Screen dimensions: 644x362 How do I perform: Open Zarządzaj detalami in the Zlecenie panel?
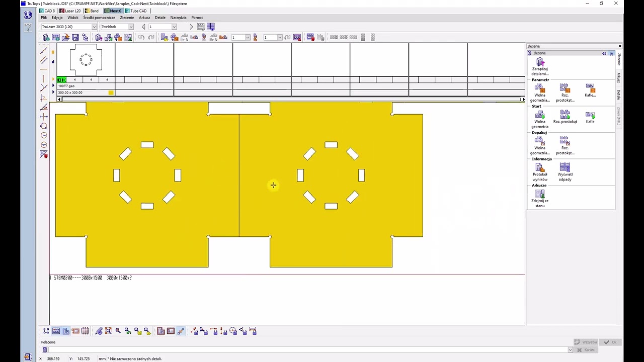pyautogui.click(x=540, y=66)
